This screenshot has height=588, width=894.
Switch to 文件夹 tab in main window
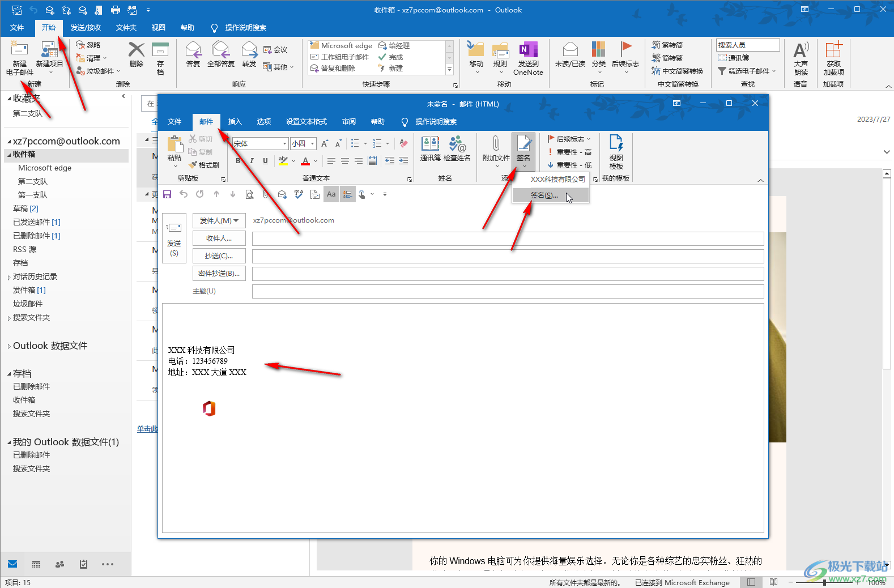click(126, 27)
